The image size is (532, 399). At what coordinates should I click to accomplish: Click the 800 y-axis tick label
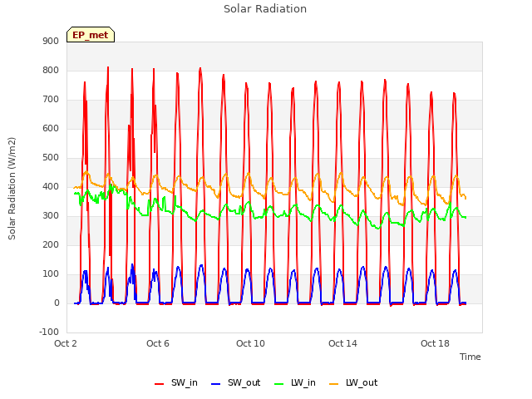51,70
